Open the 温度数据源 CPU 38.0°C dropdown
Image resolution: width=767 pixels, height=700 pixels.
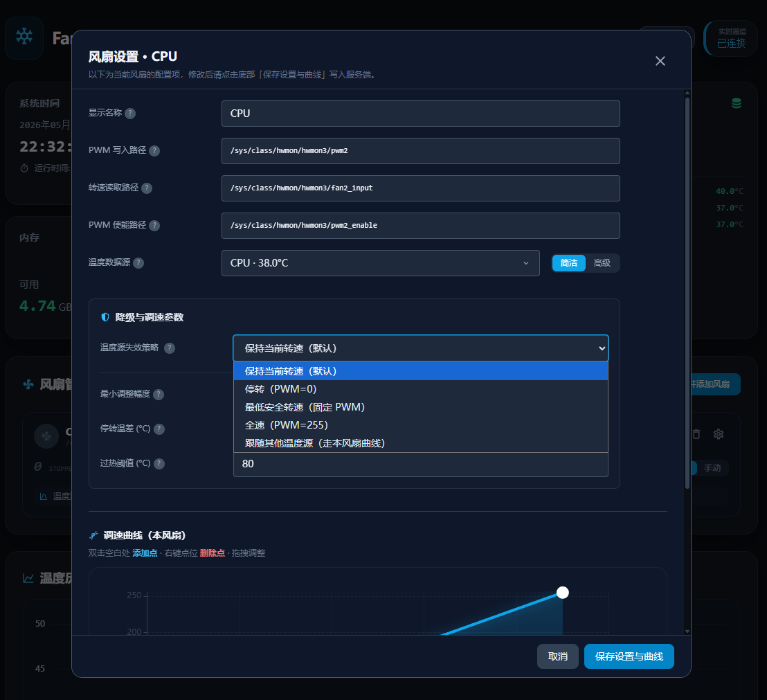coord(380,263)
